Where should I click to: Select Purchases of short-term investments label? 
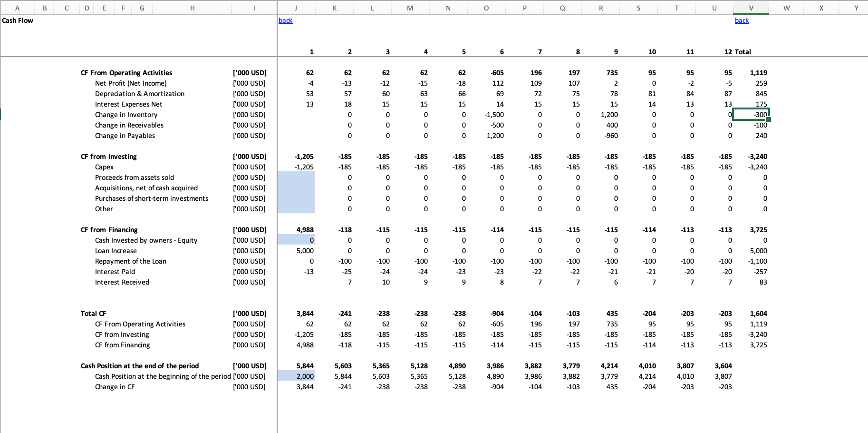pyautogui.click(x=152, y=198)
